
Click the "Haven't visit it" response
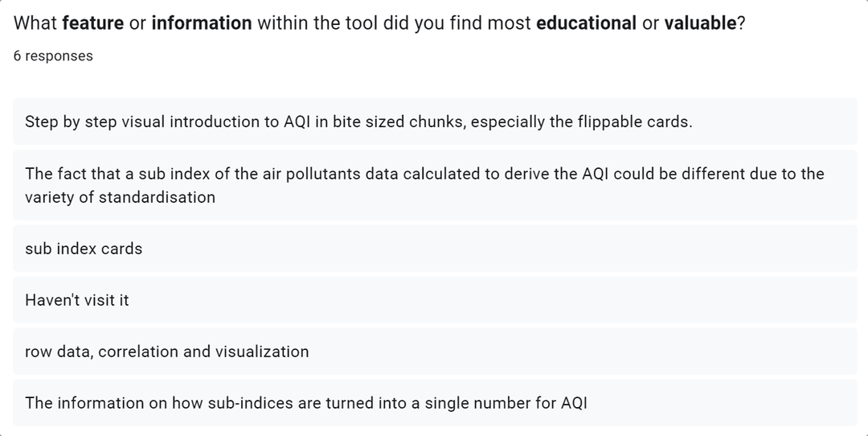point(435,300)
